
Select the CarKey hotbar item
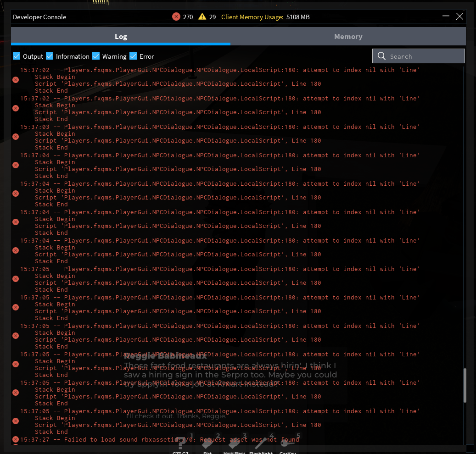[x=288, y=444]
